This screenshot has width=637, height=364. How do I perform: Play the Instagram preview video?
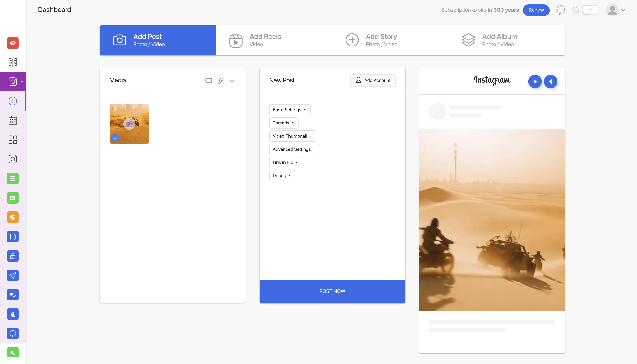(x=535, y=82)
